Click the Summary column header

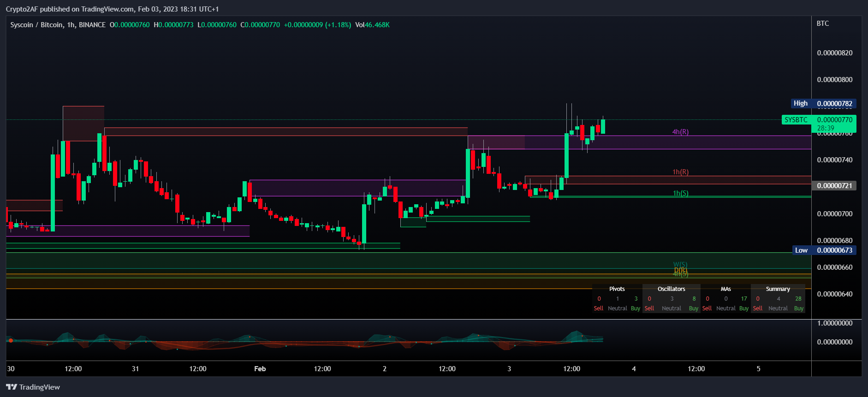click(778, 289)
